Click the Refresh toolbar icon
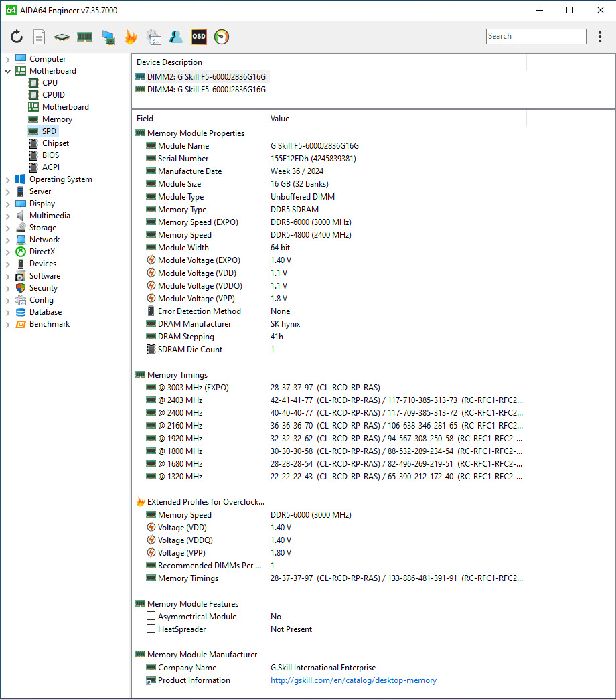616x699 pixels. click(x=17, y=37)
